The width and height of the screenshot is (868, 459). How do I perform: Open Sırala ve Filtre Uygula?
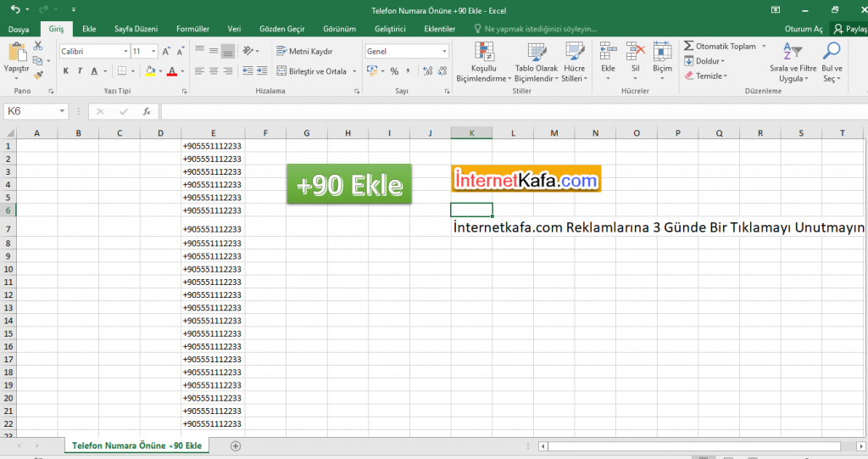pyautogui.click(x=793, y=62)
